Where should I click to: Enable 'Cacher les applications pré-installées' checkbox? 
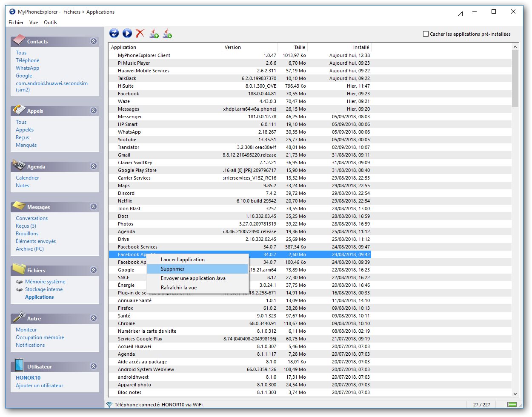tap(426, 34)
